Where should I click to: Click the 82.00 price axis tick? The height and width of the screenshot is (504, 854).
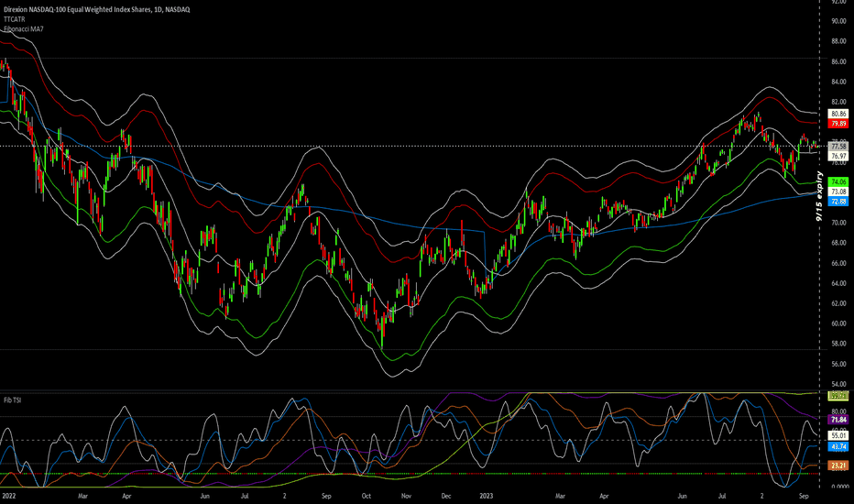(x=838, y=102)
